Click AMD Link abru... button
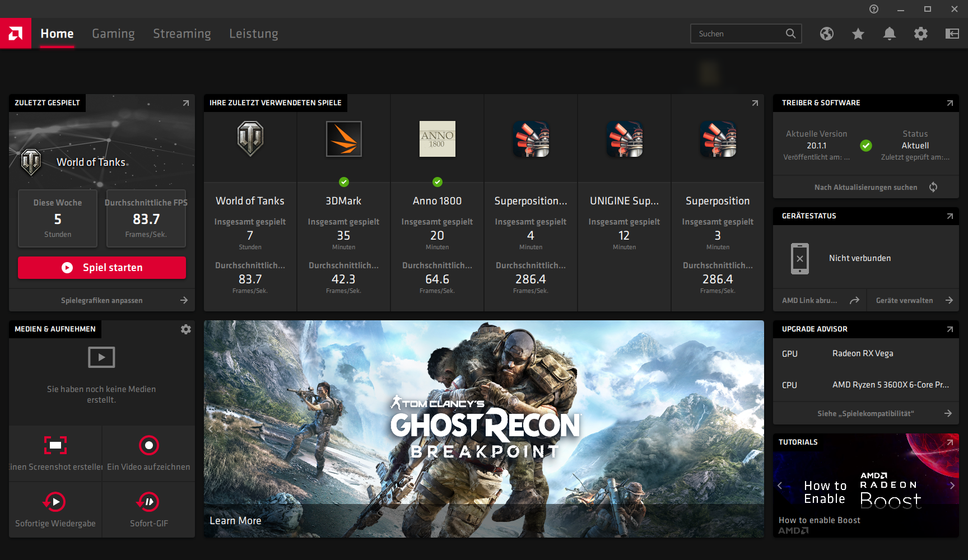This screenshot has width=968, height=560. [820, 300]
